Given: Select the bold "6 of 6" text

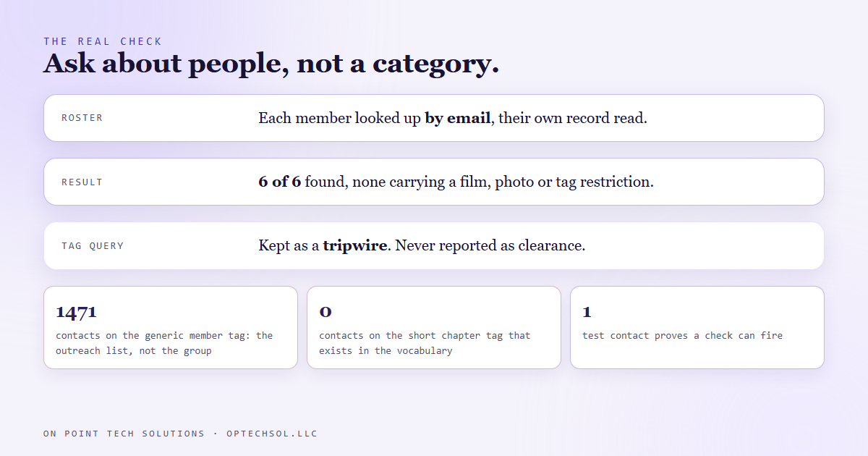Looking at the screenshot, I should coord(279,182).
